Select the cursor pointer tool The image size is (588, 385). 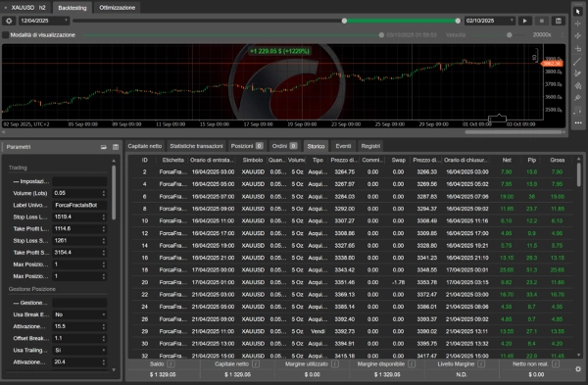click(578, 12)
